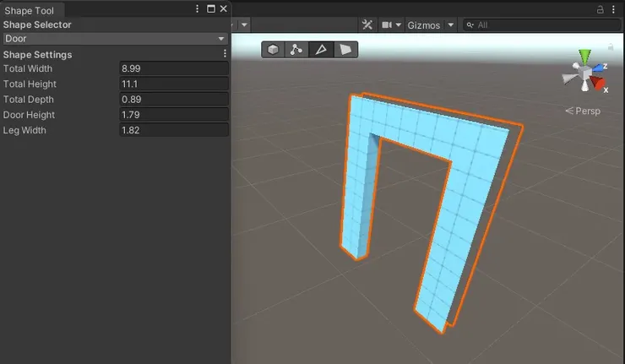Click the Leg Width value field
The height and width of the screenshot is (364, 625).
(174, 130)
